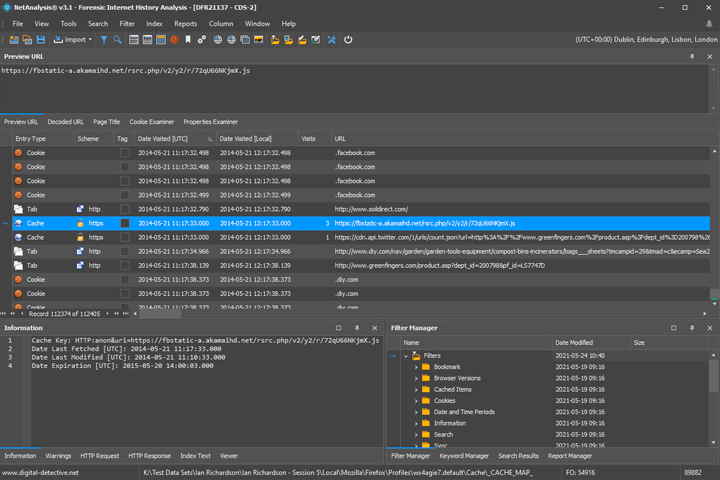Click the Save workspace floppy disk icon

[41, 40]
